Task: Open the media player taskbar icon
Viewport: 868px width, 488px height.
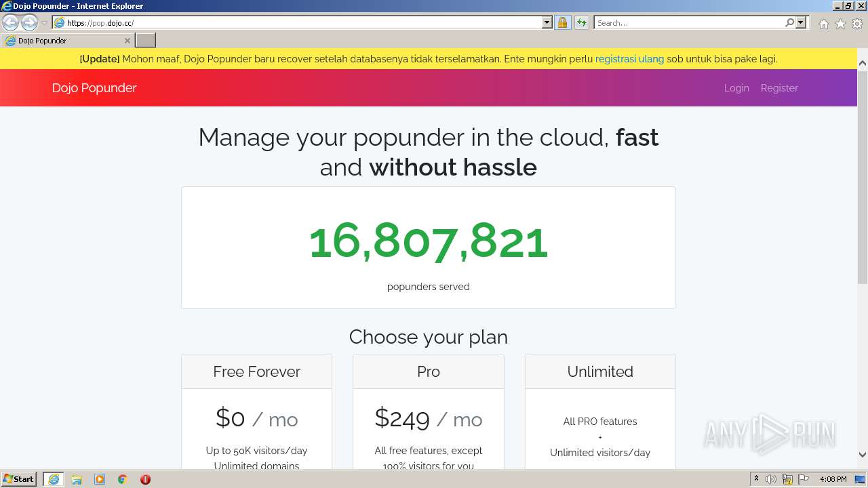Action: (100, 479)
